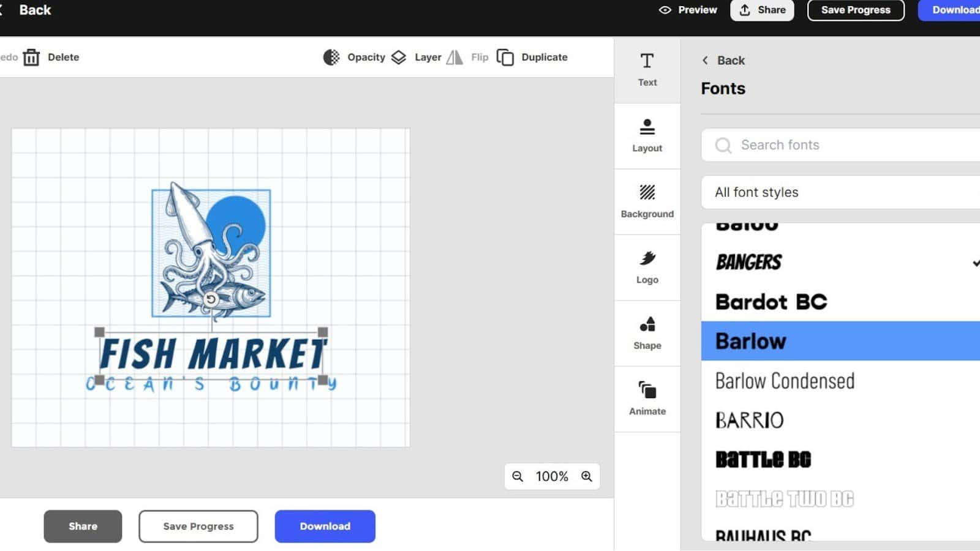Viewport: 980px width, 551px height.
Task: Toggle Preview mode in top bar
Action: click(x=687, y=10)
